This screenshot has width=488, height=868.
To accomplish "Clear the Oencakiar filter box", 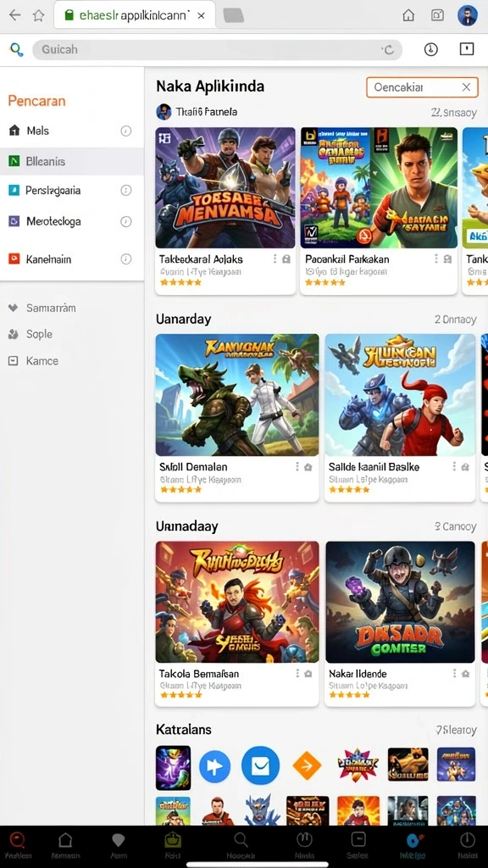I will pos(467,87).
